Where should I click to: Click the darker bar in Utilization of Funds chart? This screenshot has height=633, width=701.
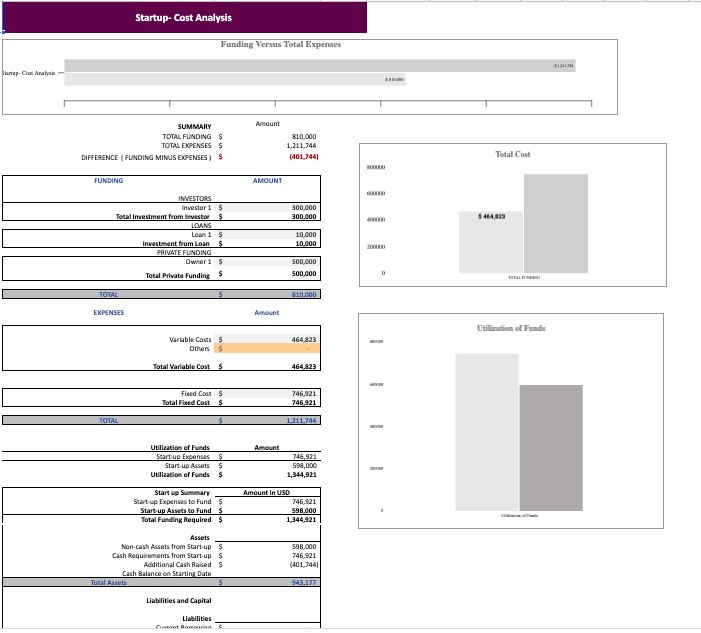551,447
